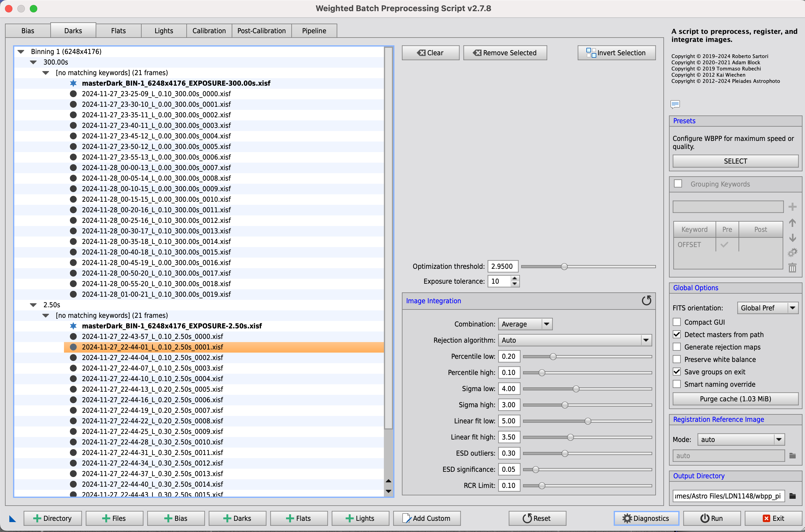The width and height of the screenshot is (805, 532).
Task: Collapse the 2.50s no matching keywords node
Action: coord(46,315)
